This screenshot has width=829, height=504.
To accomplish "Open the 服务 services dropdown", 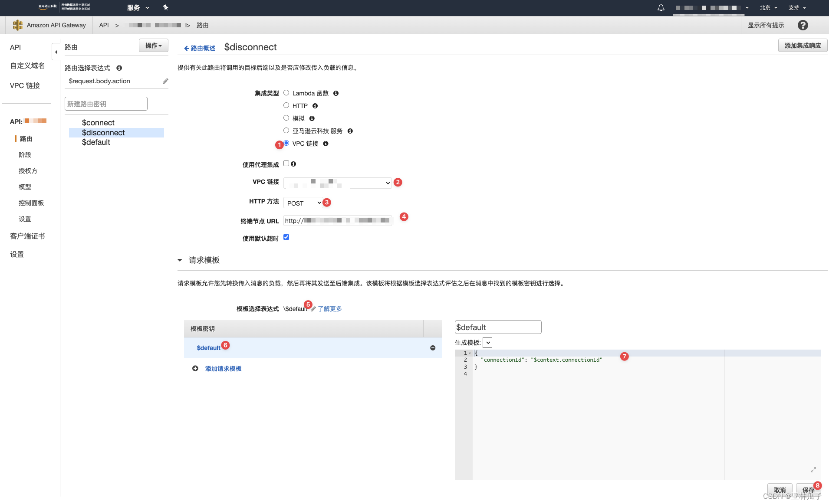I will [x=138, y=8].
